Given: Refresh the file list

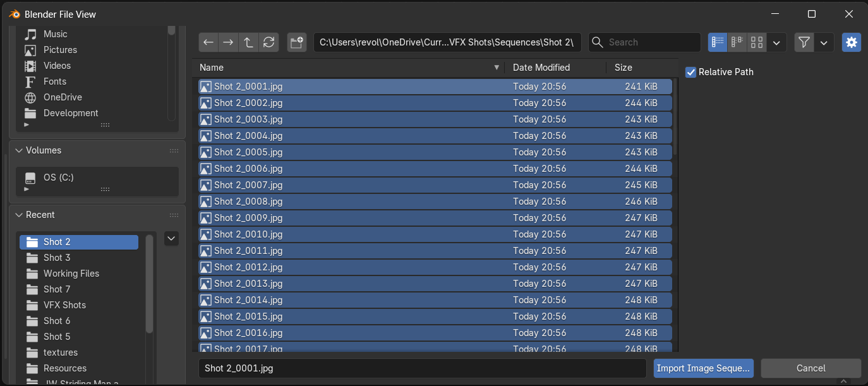Looking at the screenshot, I should (269, 42).
